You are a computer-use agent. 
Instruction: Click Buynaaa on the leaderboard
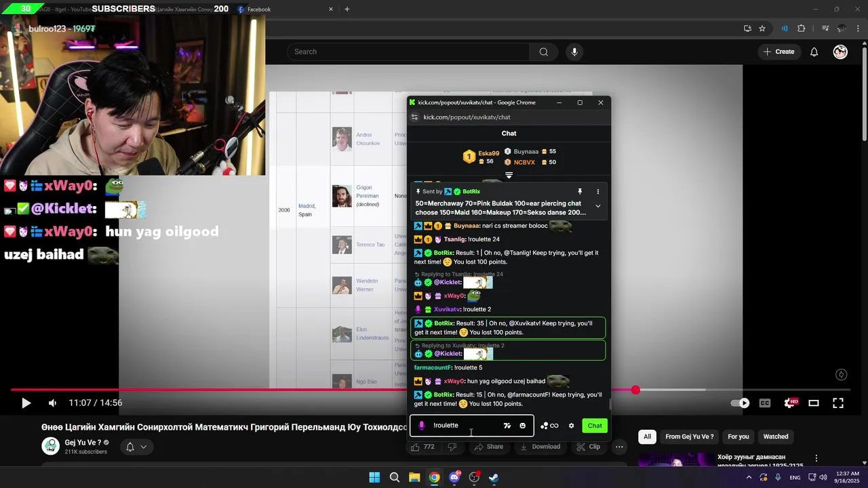coord(526,152)
